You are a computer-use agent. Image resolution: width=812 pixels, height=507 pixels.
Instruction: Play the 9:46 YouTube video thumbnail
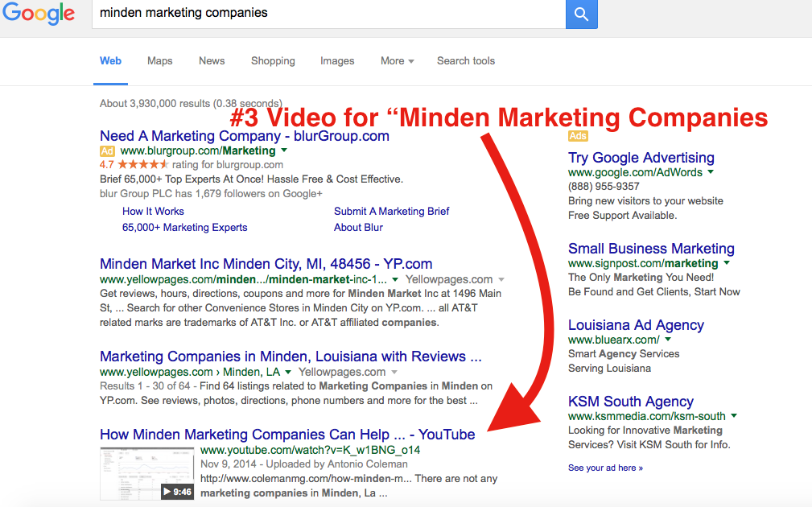(147, 474)
